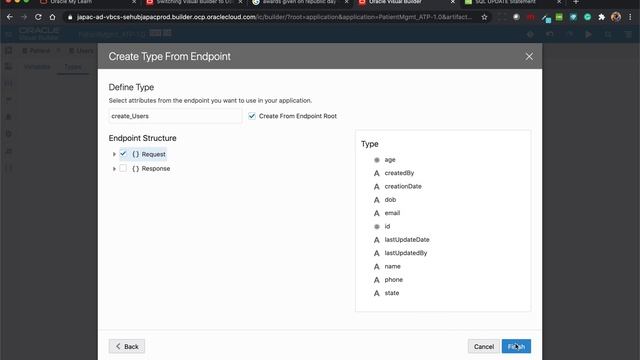This screenshot has height=360, width=640.
Task: Select the 'name' attribute text
Action: 393,267
